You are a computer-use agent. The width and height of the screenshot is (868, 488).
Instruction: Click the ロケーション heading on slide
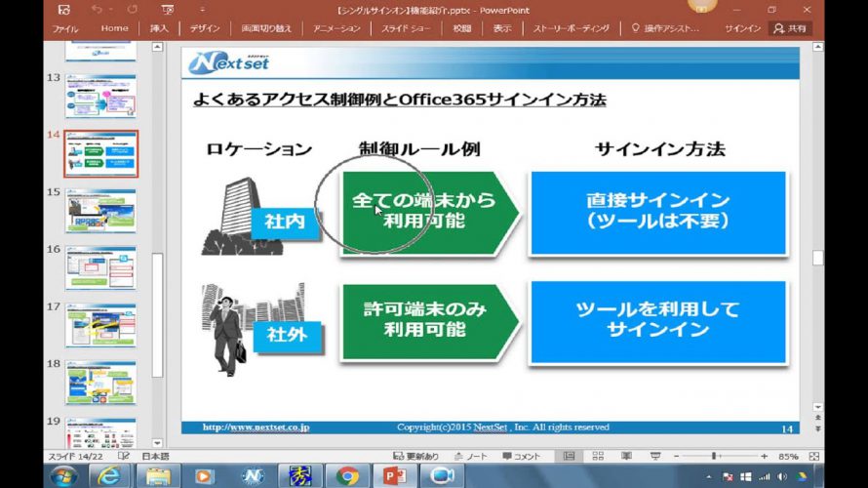coord(259,149)
